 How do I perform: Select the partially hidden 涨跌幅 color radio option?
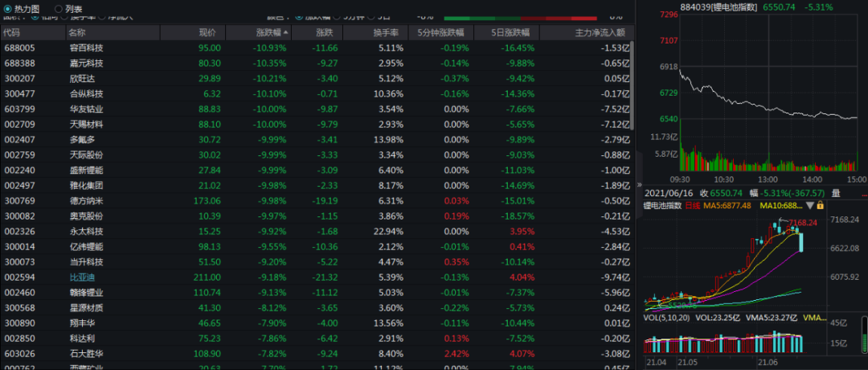299,17
